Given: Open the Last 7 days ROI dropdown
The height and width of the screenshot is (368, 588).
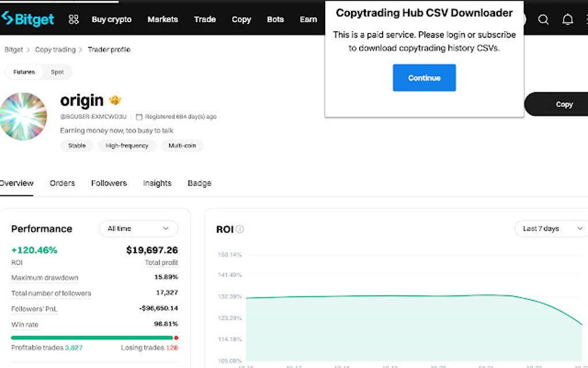Looking at the screenshot, I should (x=550, y=228).
